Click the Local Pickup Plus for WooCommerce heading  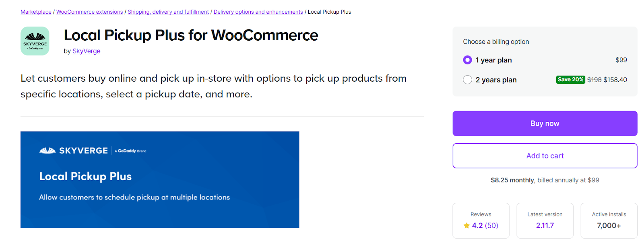[x=191, y=35]
